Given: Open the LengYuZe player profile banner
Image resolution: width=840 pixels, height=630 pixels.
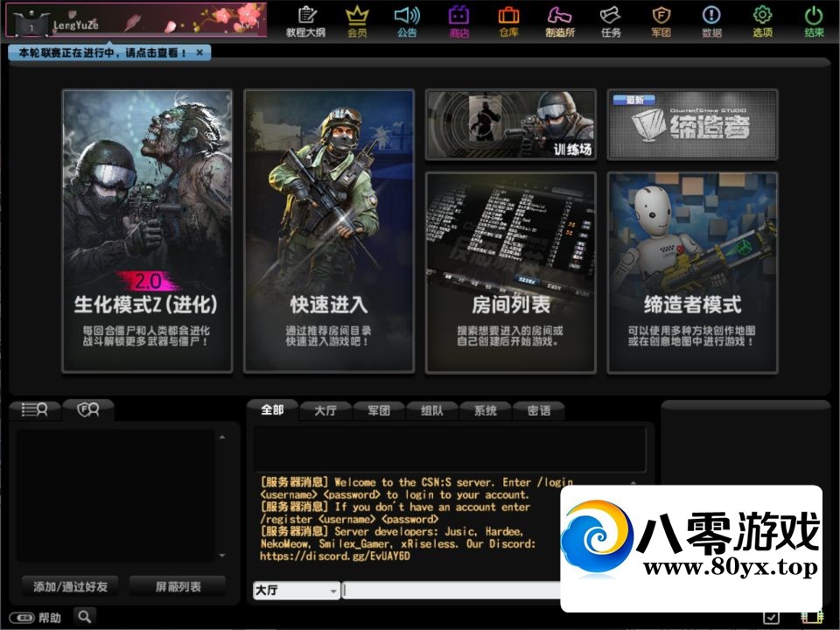Looking at the screenshot, I should 136,20.
